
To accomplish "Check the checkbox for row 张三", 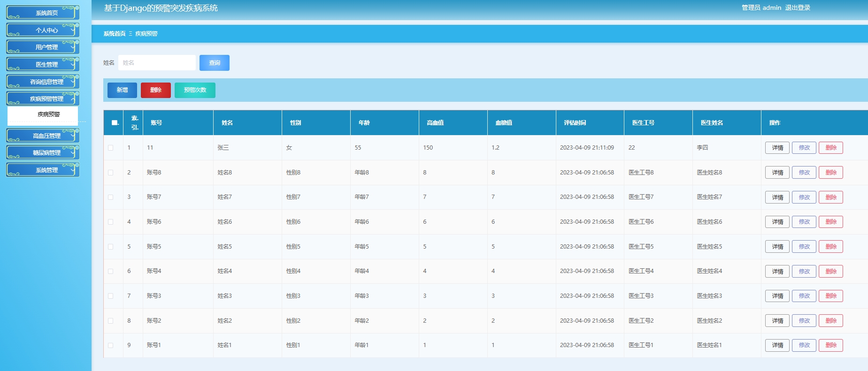I will tap(111, 148).
